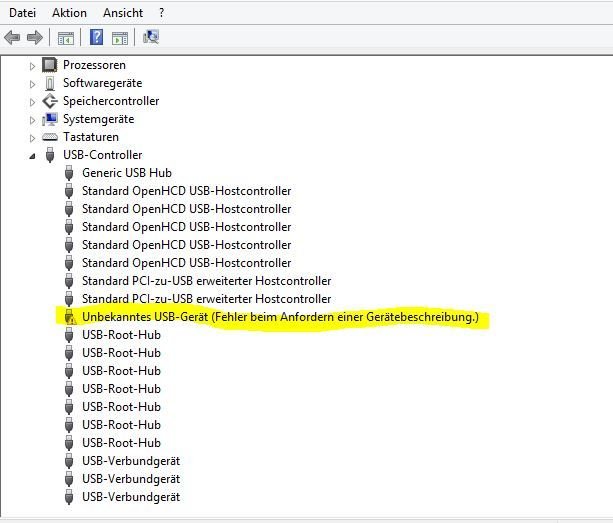Collapse the USB-Controller category
The height and width of the screenshot is (523, 613).
32,155
